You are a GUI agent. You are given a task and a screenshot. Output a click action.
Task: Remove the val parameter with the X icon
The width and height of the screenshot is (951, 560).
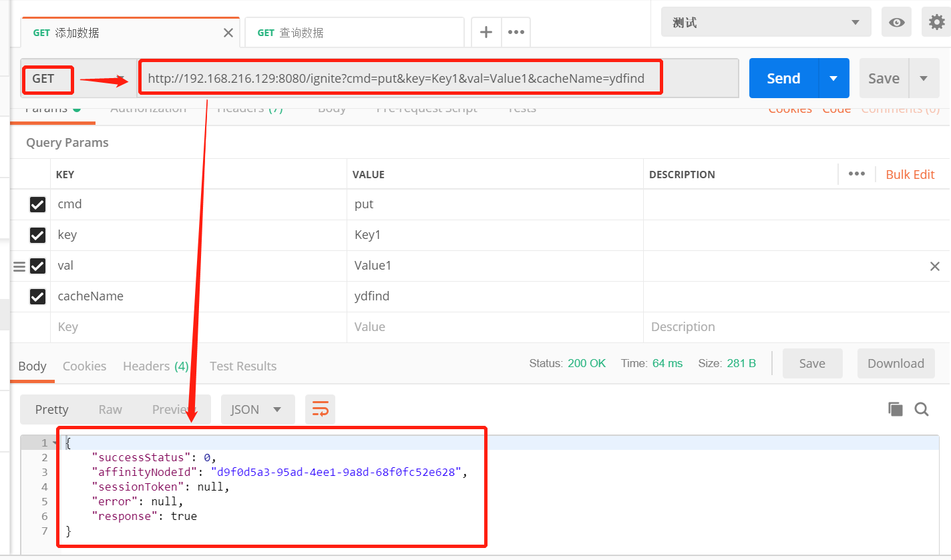click(934, 266)
